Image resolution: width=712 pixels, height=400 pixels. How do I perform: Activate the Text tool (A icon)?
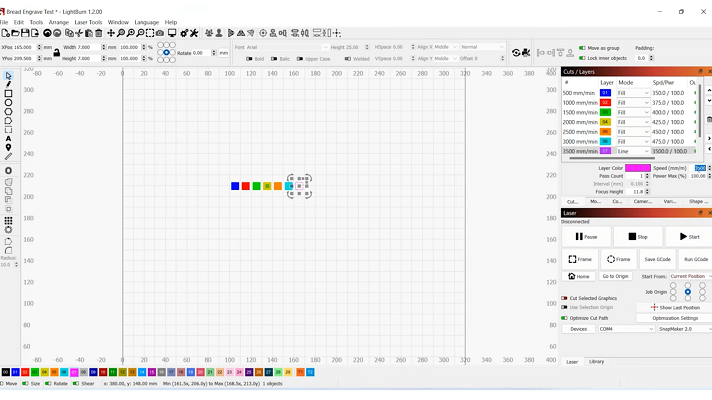coord(8,139)
